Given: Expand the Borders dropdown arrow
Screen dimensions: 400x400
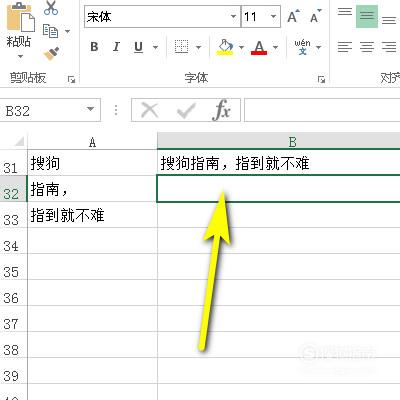Looking at the screenshot, I should pyautogui.click(x=199, y=47).
